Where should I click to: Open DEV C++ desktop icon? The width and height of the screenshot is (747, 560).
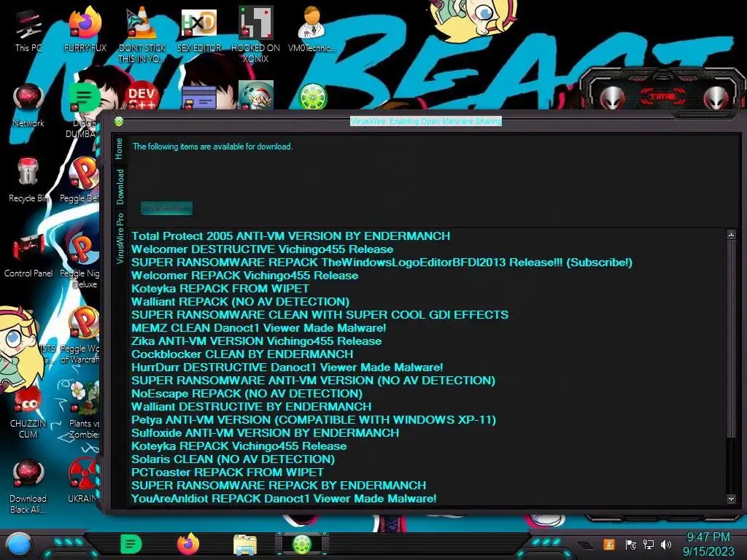pos(142,97)
